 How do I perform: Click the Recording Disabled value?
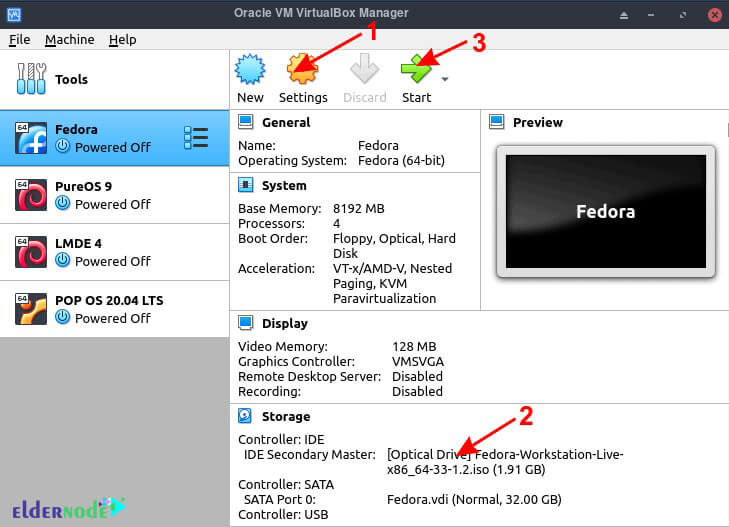[x=417, y=391]
